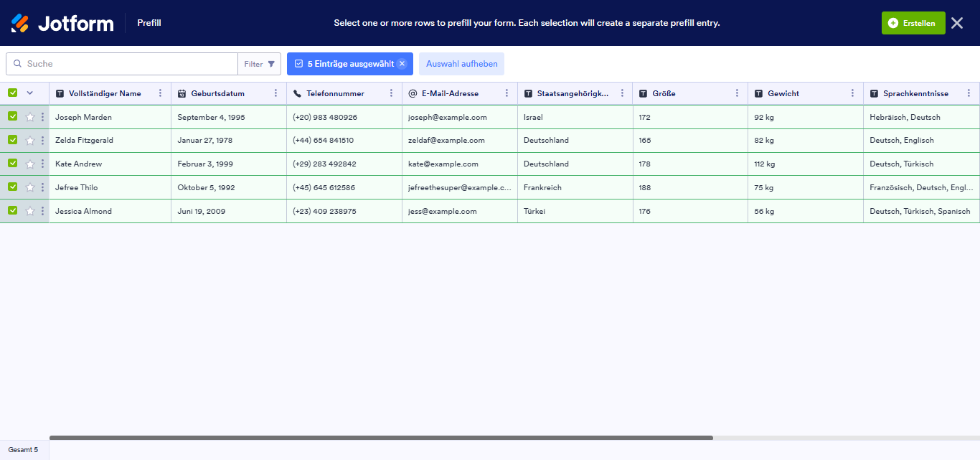
Task: Star the Jessica Almond row
Action: click(x=30, y=211)
